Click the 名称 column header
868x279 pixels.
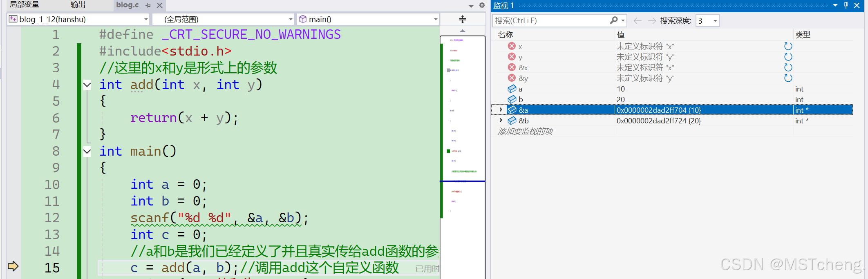(506, 35)
